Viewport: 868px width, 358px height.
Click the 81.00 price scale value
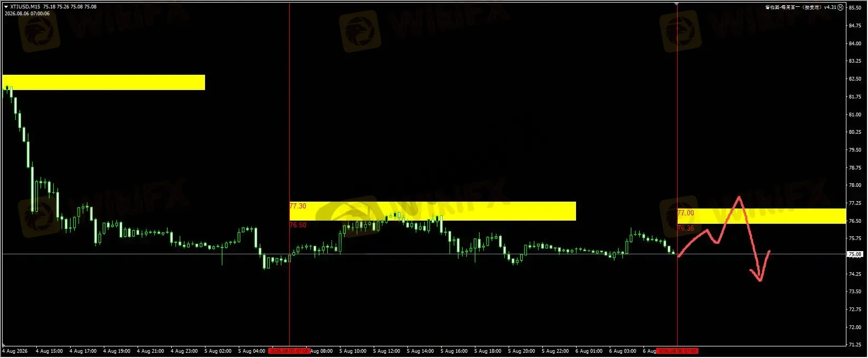coord(855,114)
